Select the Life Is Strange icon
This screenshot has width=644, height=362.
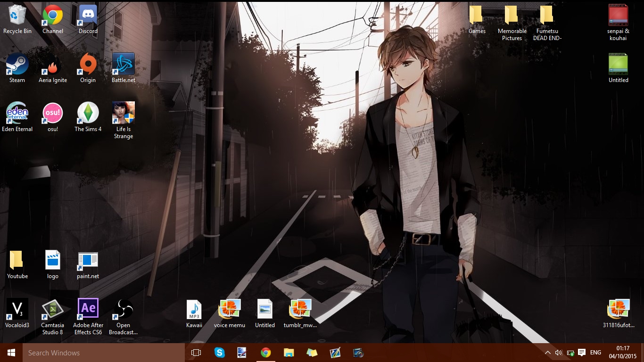tap(124, 121)
